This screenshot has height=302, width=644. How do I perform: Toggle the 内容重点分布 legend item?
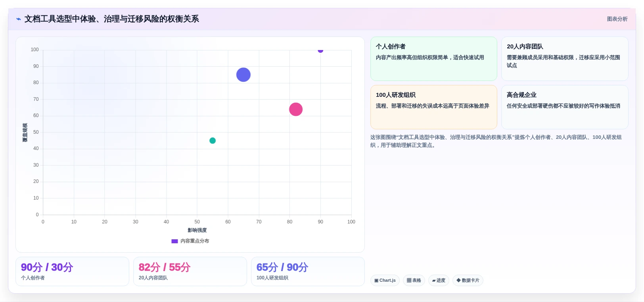click(x=190, y=241)
